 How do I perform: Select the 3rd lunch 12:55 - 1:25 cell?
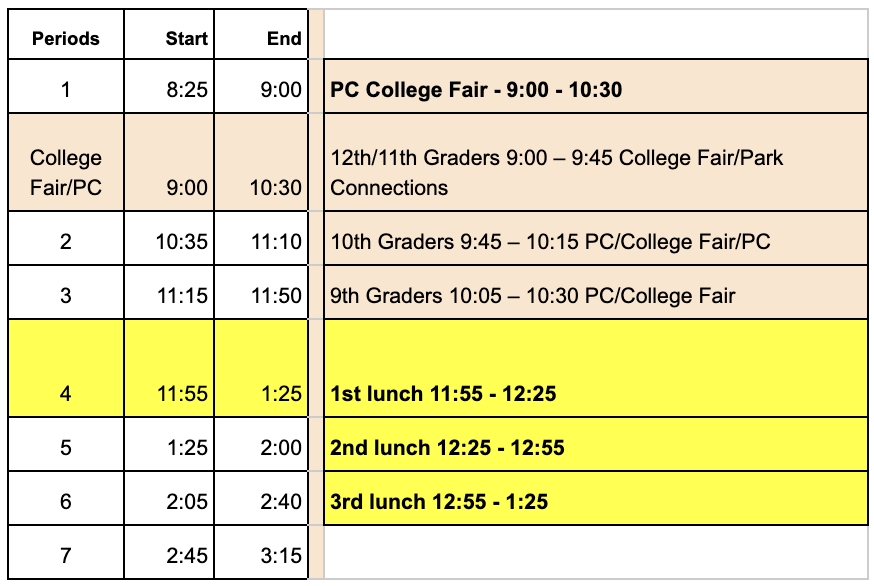(596, 498)
